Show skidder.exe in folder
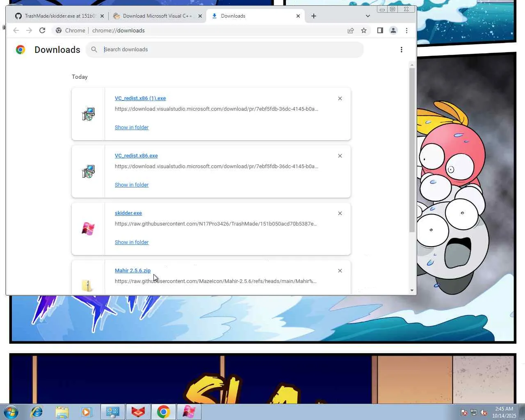 (x=132, y=242)
